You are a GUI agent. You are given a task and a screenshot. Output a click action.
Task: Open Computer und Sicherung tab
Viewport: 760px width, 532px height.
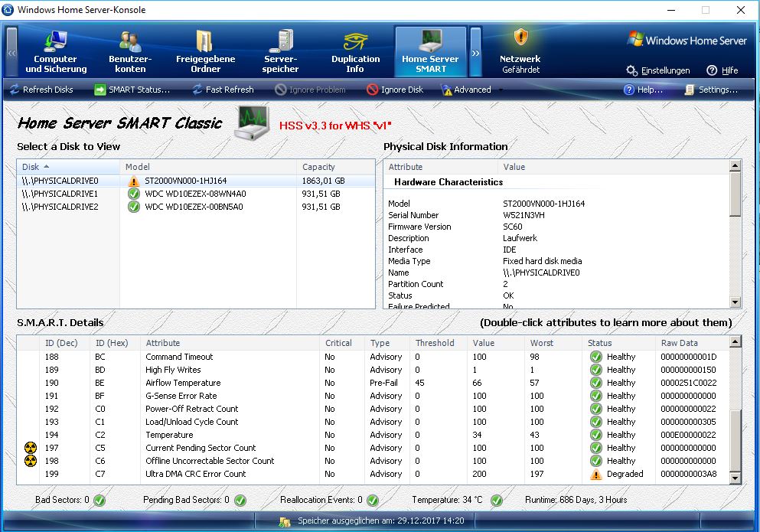56,51
